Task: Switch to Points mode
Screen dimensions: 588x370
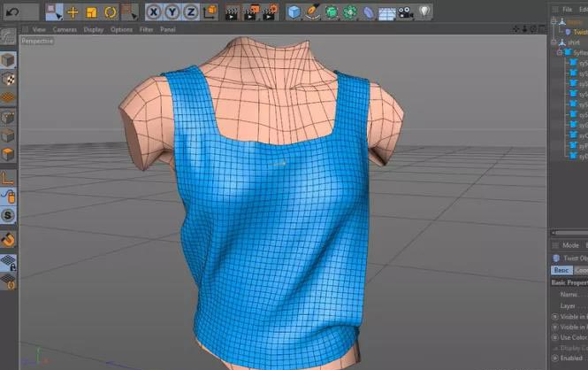Action: point(8,118)
